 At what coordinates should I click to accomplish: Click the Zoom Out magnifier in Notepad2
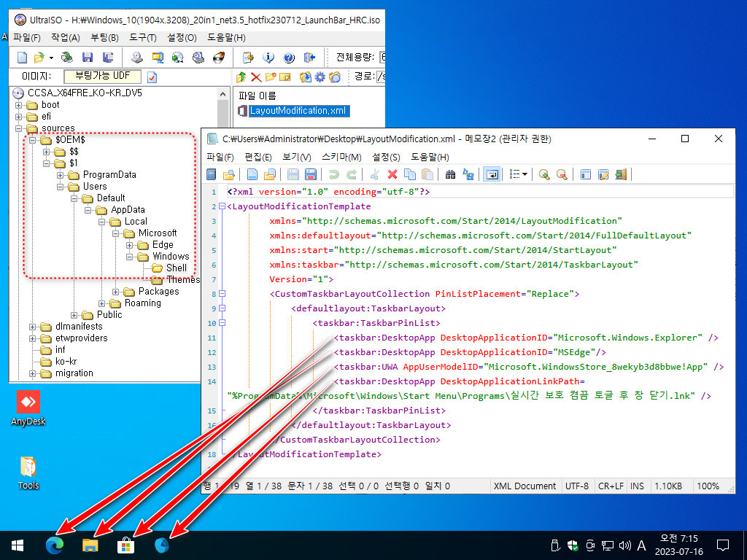[562, 175]
